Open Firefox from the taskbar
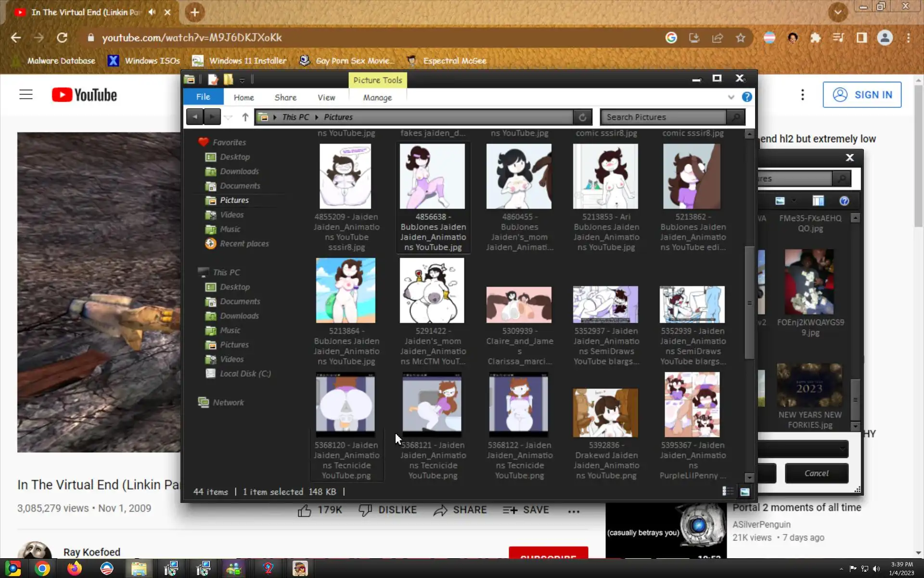924x578 pixels. (74, 569)
